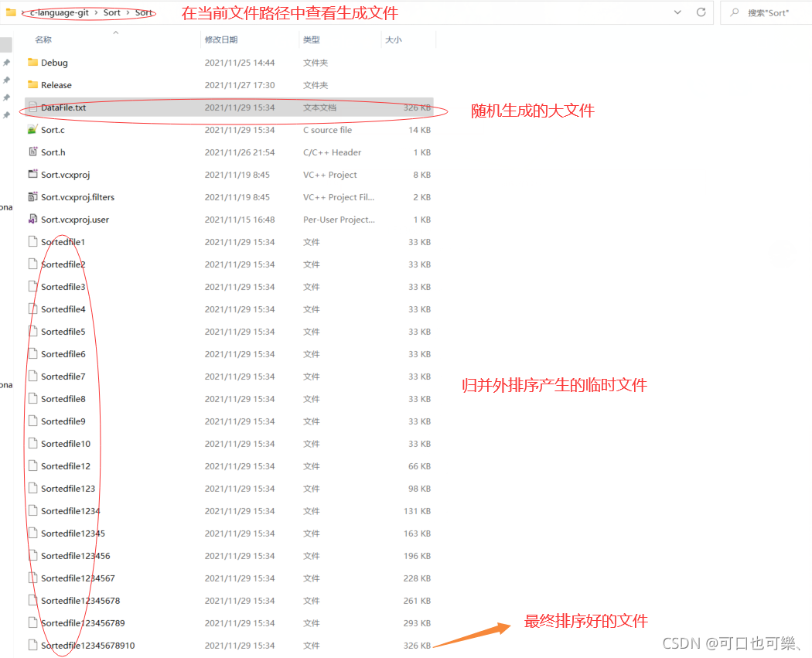Viewport: 812px width, 658px height.
Task: Select the Sortedfile123456 file name
Action: 76,555
